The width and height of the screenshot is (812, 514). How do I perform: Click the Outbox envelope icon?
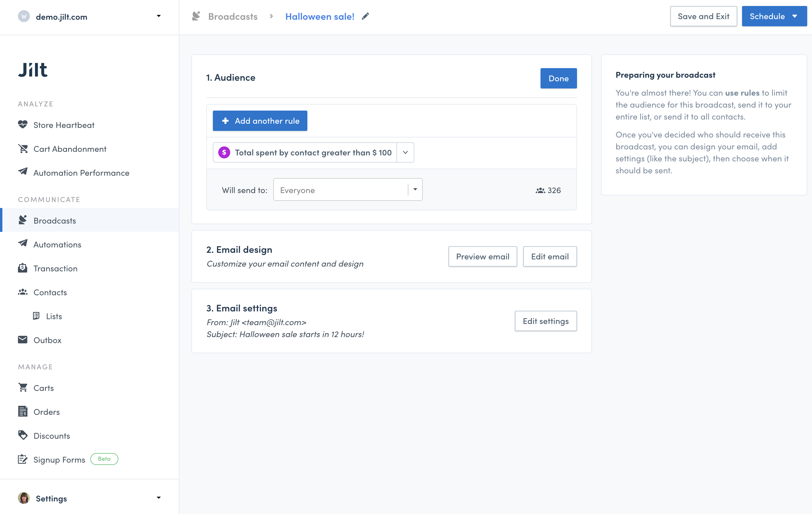(23, 340)
